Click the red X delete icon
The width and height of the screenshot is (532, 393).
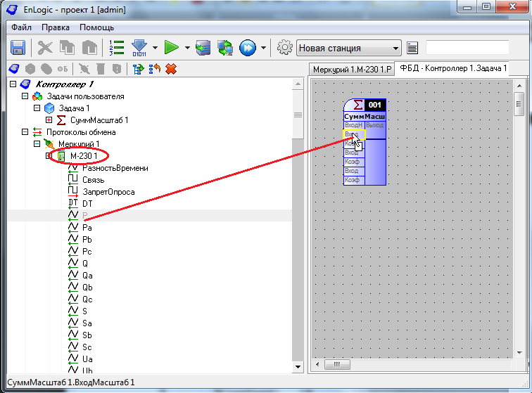coord(171,69)
